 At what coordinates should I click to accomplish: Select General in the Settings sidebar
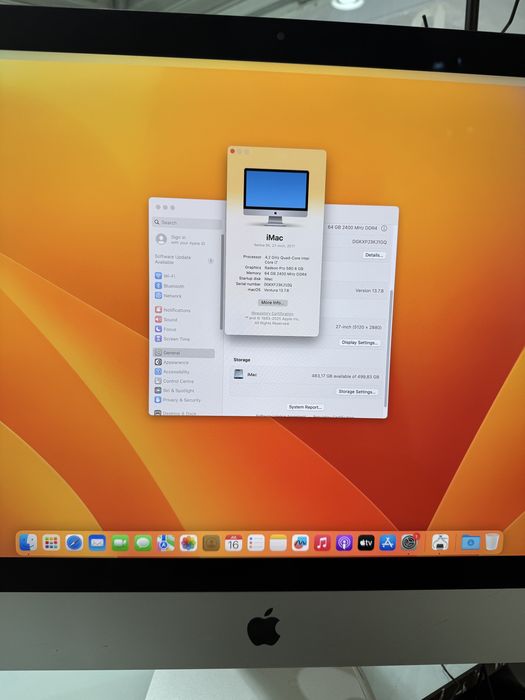[x=183, y=353]
